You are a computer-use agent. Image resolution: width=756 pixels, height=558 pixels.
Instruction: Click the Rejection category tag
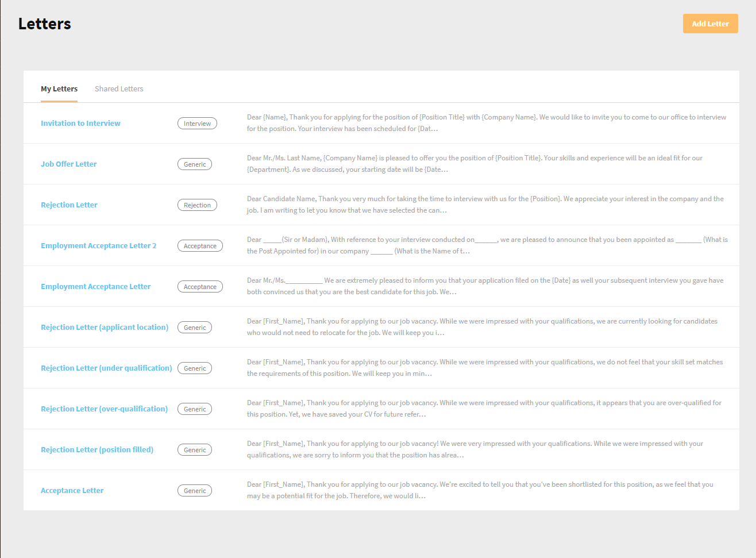[x=197, y=205]
